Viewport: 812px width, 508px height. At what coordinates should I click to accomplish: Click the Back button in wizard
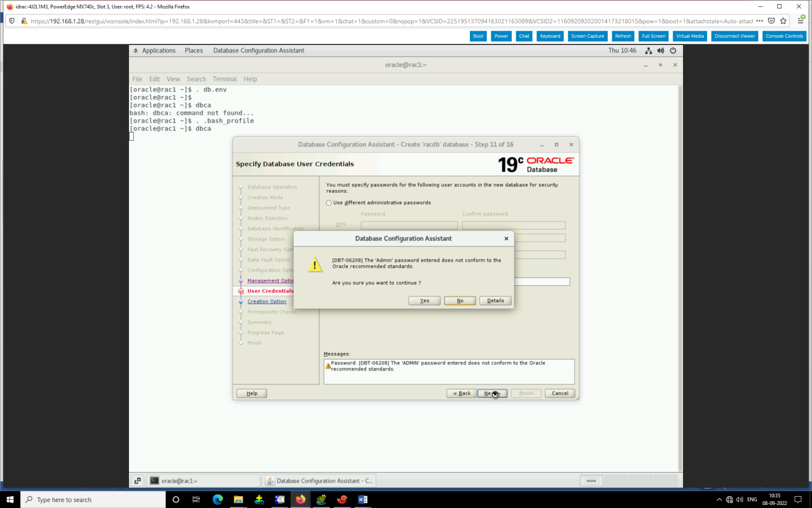(x=461, y=393)
